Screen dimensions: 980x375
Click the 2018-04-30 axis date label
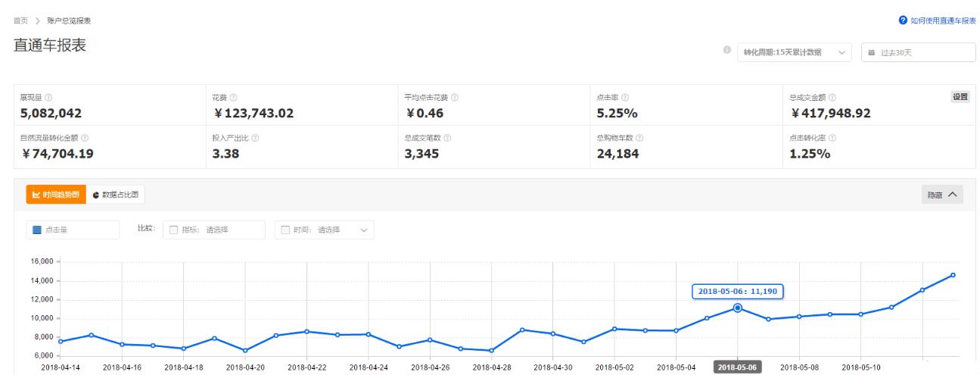pos(553,367)
